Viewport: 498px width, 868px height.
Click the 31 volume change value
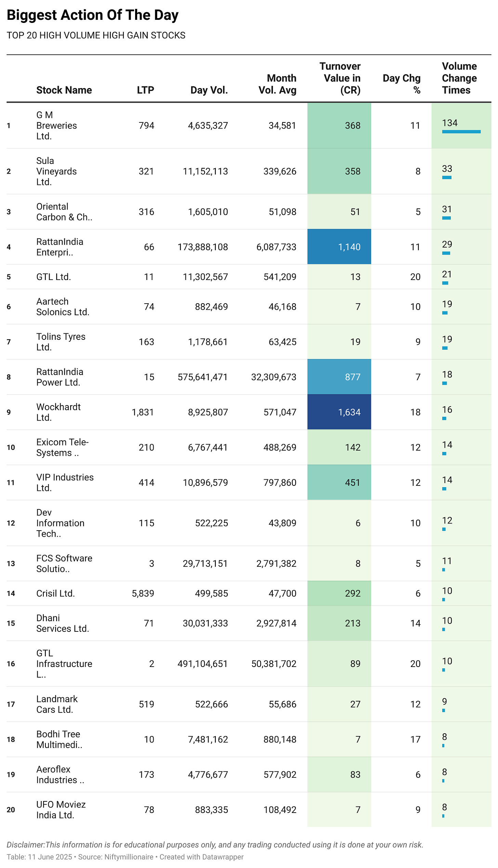[x=447, y=209]
